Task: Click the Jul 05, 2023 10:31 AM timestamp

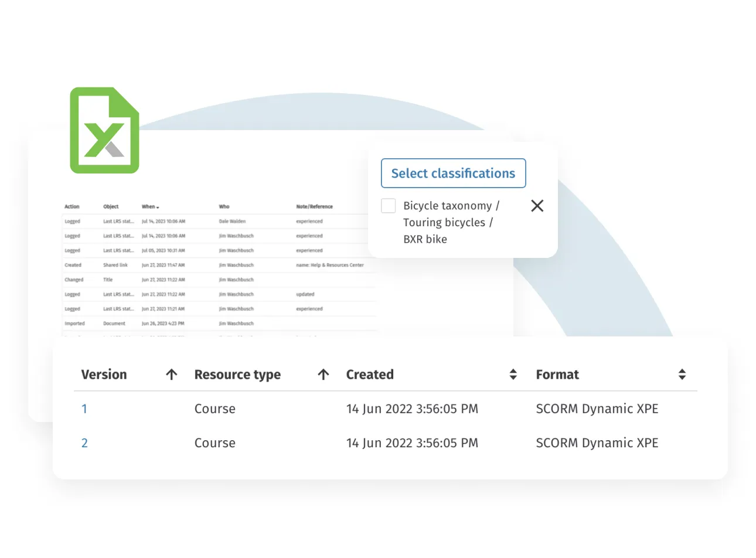Action: tap(164, 250)
